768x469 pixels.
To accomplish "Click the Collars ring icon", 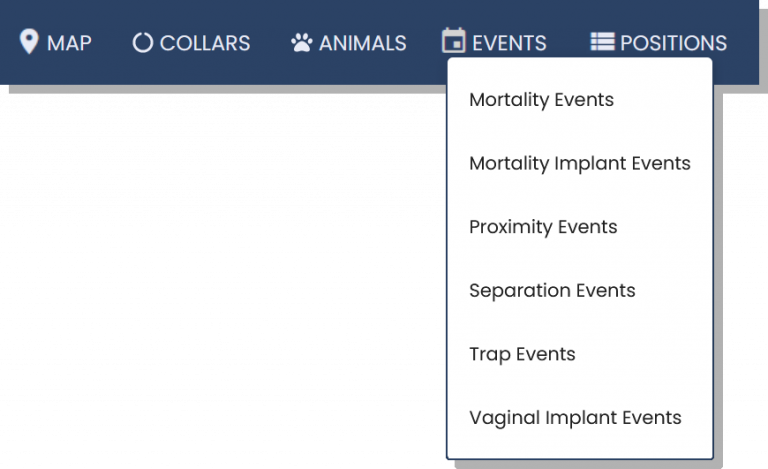I will coord(143,43).
